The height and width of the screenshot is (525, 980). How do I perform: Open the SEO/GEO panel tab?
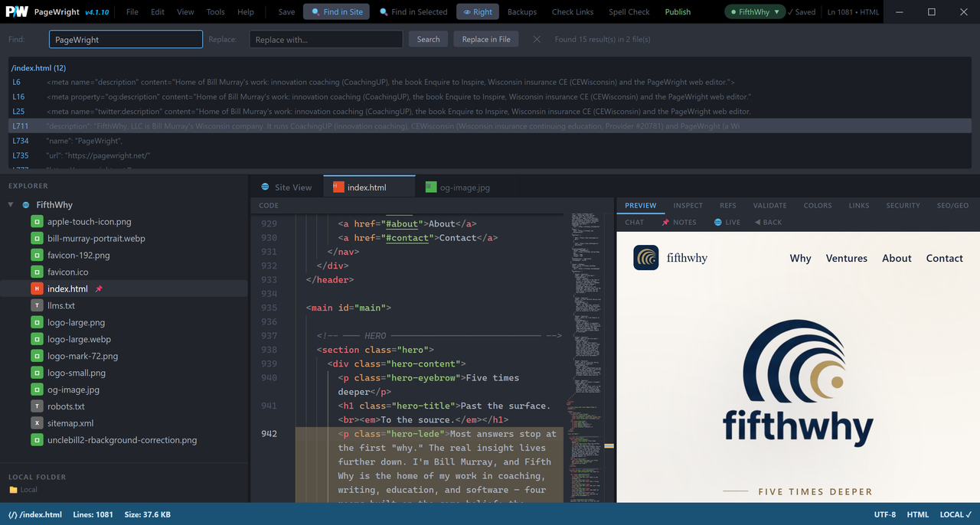(952, 205)
